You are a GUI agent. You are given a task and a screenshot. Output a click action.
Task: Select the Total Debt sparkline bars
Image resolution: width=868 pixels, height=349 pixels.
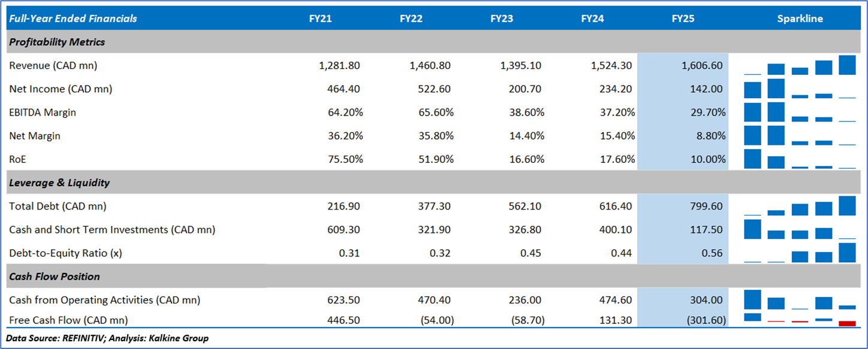coord(800,206)
